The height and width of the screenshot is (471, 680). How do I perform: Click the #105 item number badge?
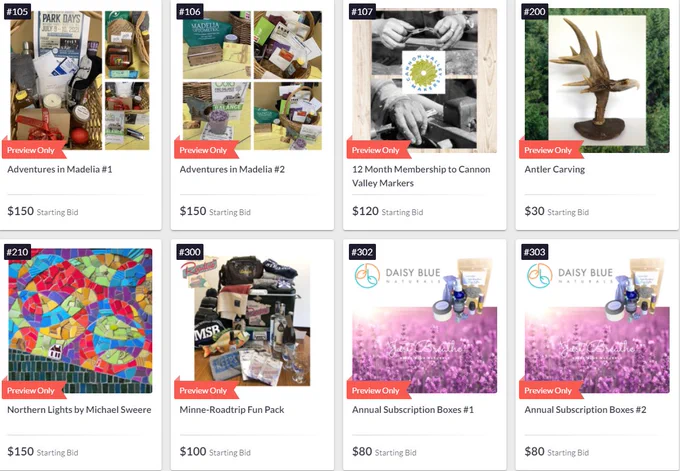point(17,11)
